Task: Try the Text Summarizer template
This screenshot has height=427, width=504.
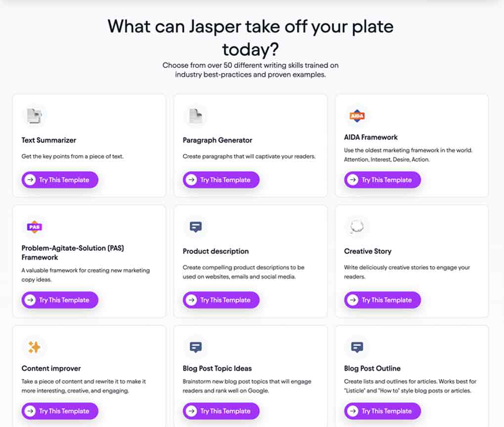Action: [x=60, y=180]
